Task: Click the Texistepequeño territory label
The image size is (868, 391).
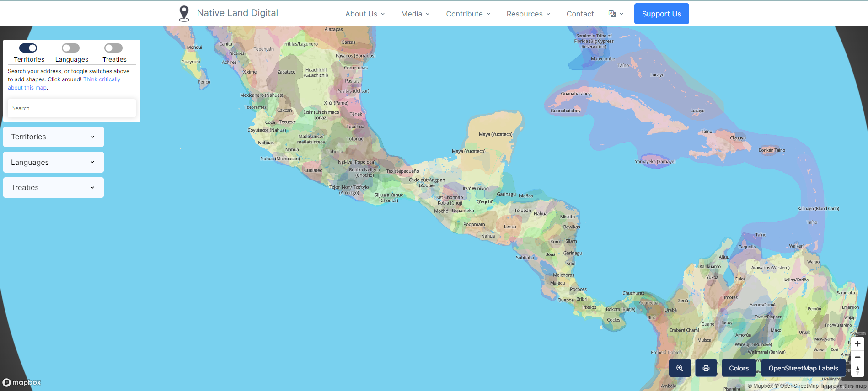Action: pyautogui.click(x=402, y=171)
